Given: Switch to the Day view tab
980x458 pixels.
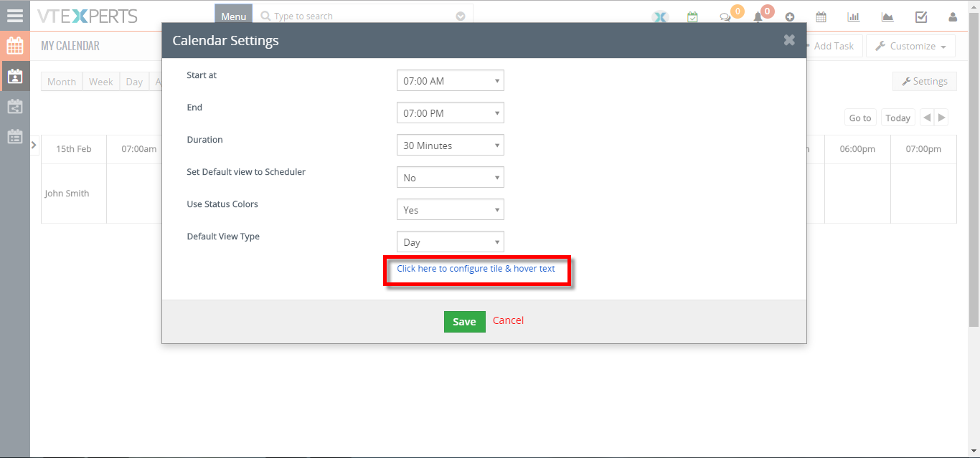Looking at the screenshot, I should tap(134, 82).
